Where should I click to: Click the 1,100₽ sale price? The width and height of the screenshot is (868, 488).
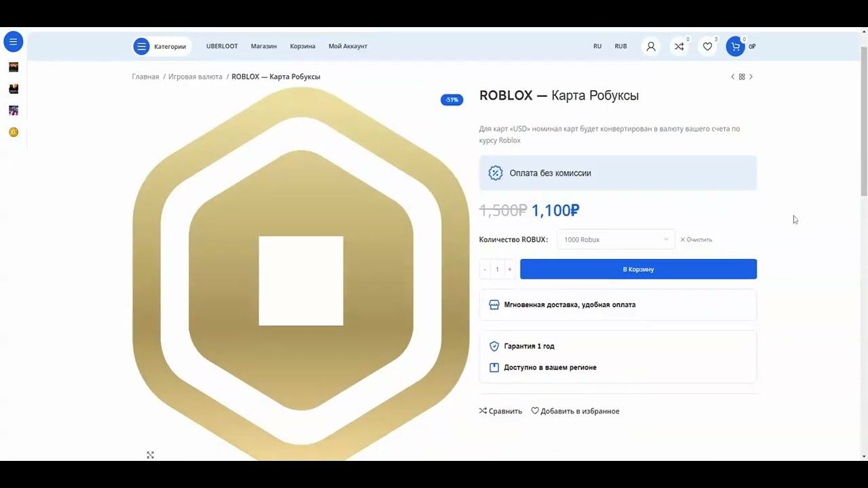[x=555, y=210]
